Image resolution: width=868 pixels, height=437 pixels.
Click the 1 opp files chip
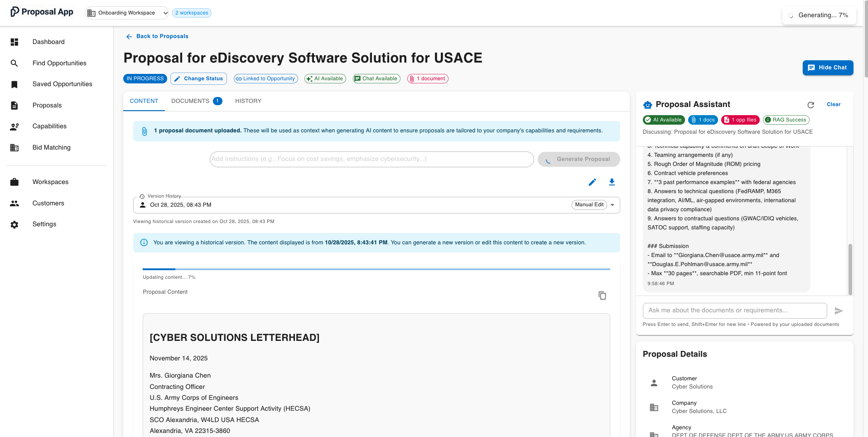[740, 120]
